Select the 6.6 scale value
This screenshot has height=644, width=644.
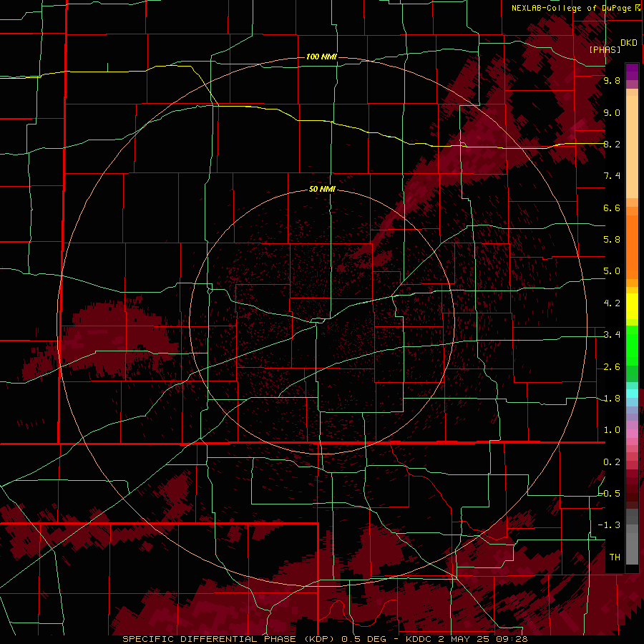[612, 208]
